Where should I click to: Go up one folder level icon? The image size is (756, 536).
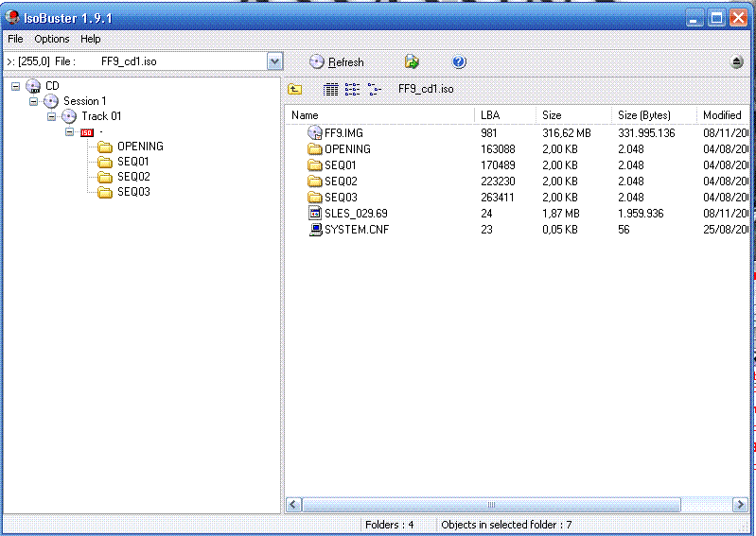point(295,89)
